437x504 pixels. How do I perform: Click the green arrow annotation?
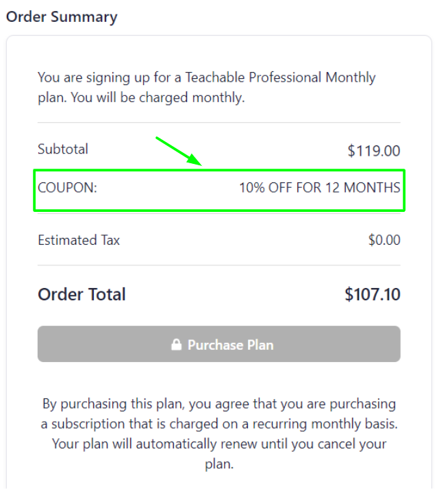pos(179,151)
